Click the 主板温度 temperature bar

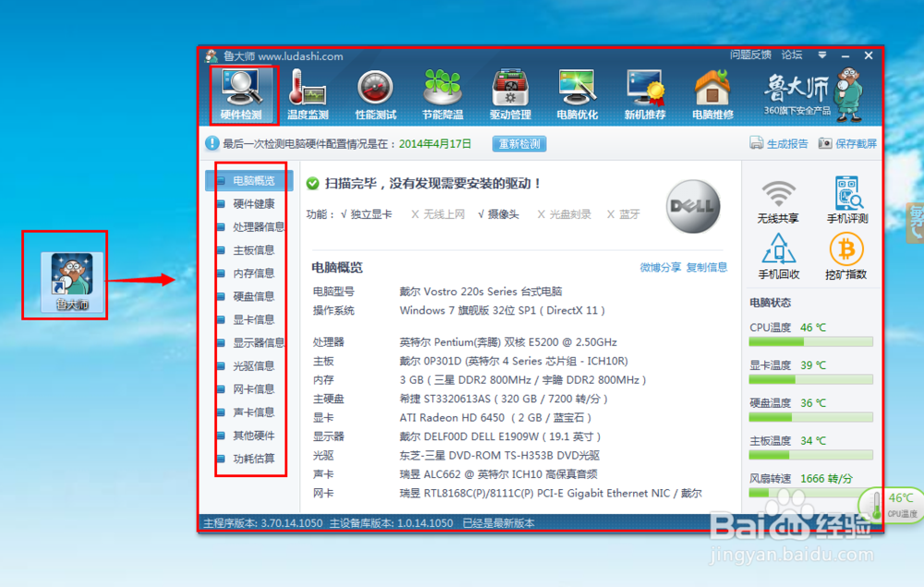(811, 455)
